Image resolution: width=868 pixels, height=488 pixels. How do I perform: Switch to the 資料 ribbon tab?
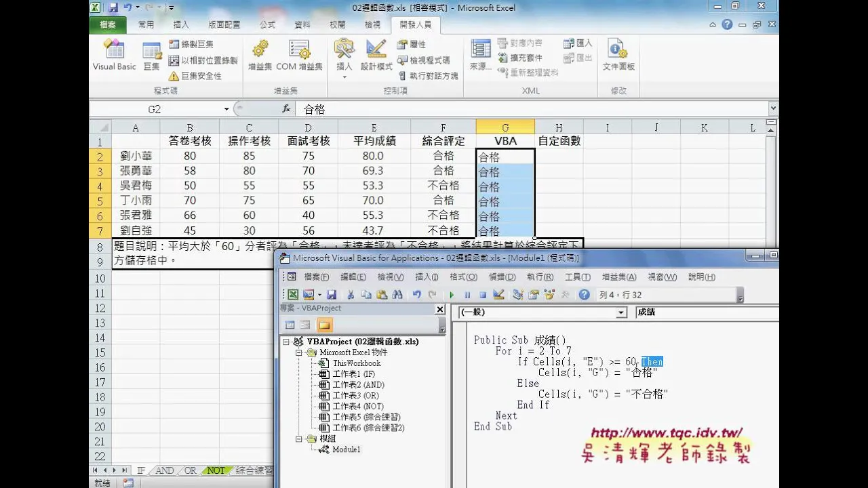click(x=302, y=24)
